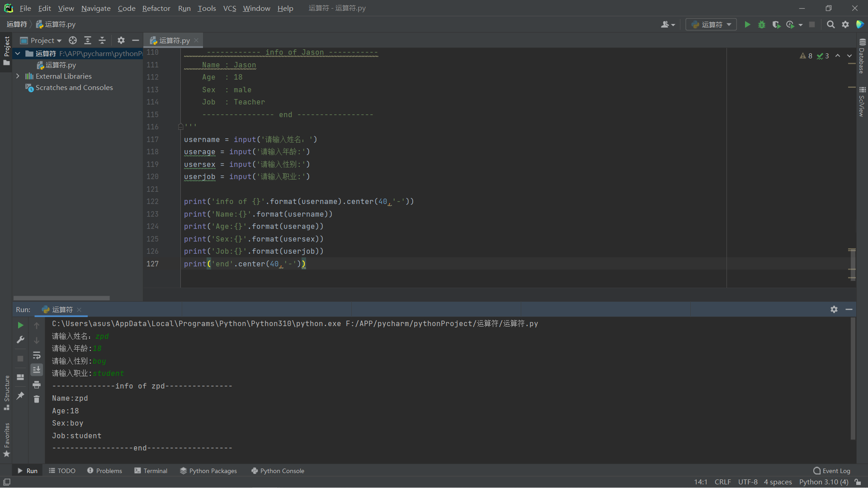Image resolution: width=868 pixels, height=488 pixels.
Task: Rerun program in Run panel
Action: coord(20,325)
